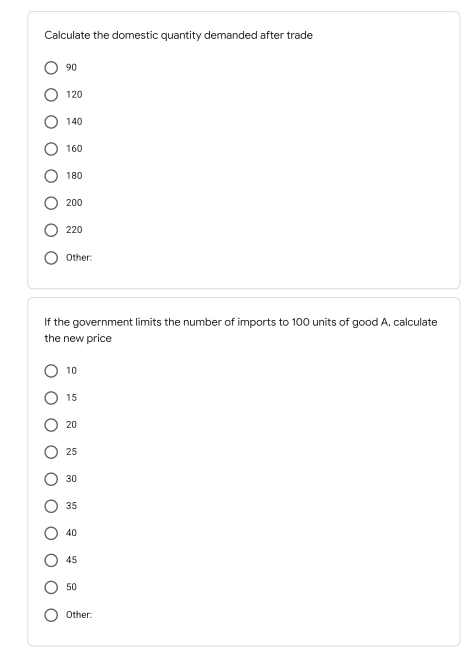Select 90 for domestic quantity demanded
Screen dimensions: 475x658
tap(51, 68)
